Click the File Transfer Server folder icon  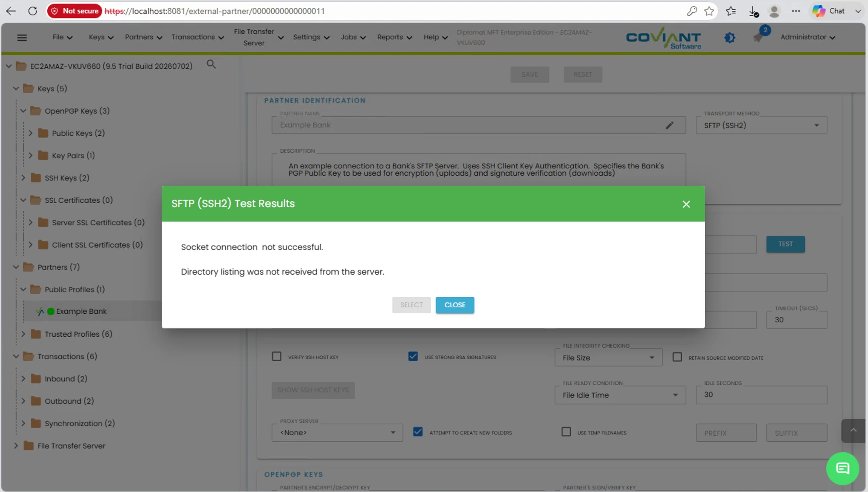29,446
